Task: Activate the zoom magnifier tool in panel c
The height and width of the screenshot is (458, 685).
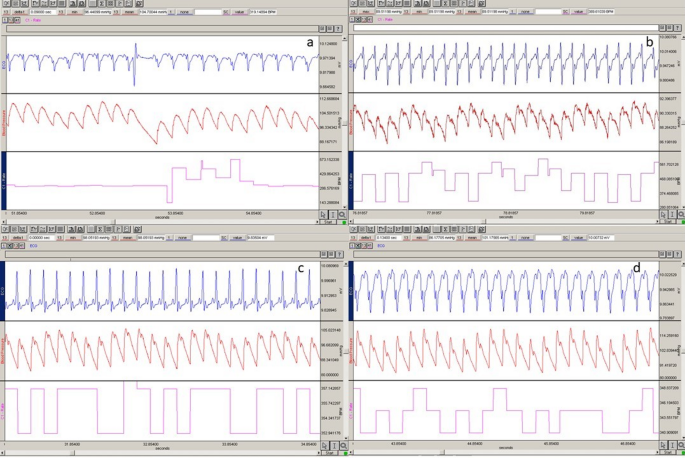Action: [x=343, y=445]
